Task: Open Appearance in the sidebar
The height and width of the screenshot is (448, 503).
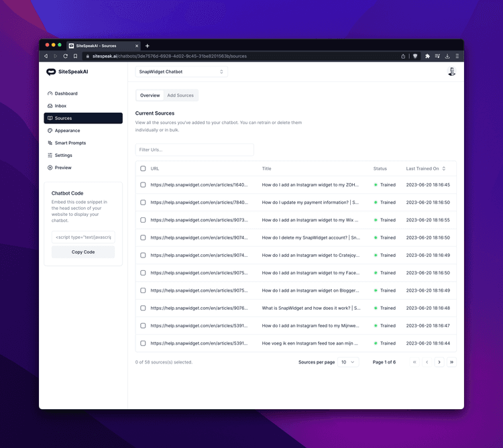Action: 67,131
